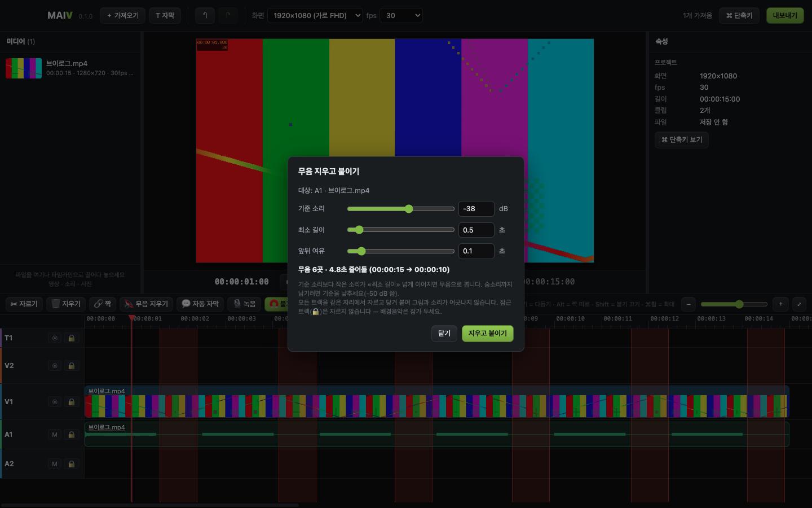Open the 자동 자막 auto caption tool
Viewport: 812px width, 508px height.
tap(200, 304)
